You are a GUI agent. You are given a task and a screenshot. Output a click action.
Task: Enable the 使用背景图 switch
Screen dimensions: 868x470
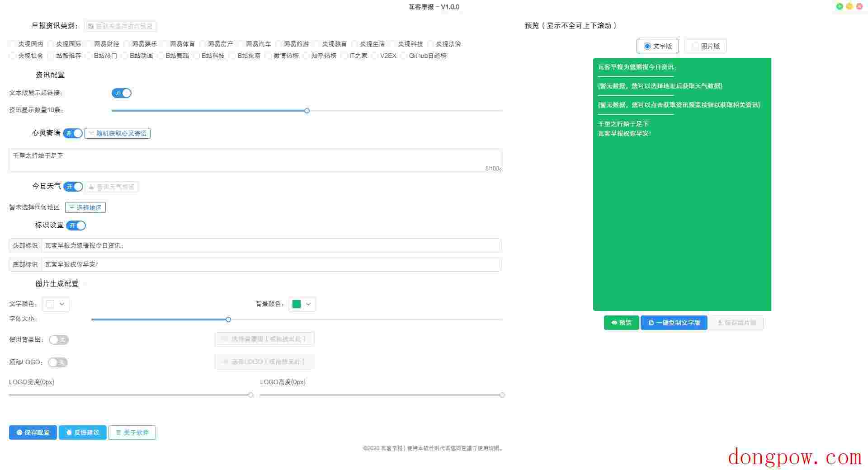[x=59, y=340]
